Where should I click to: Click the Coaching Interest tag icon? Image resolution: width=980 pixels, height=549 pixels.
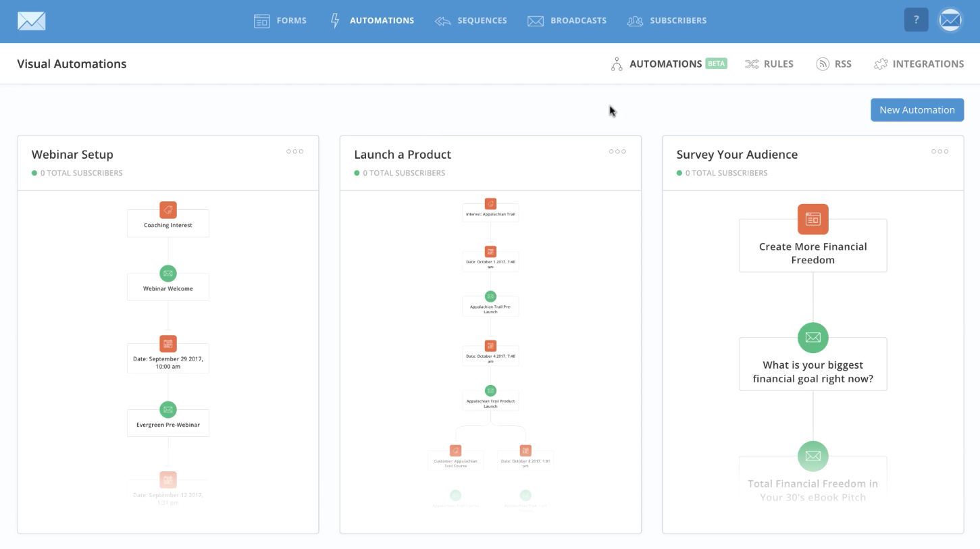(x=168, y=210)
